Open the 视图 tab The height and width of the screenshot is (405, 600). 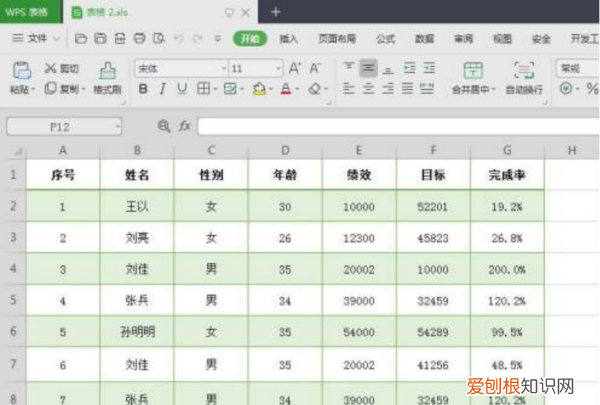tap(502, 39)
